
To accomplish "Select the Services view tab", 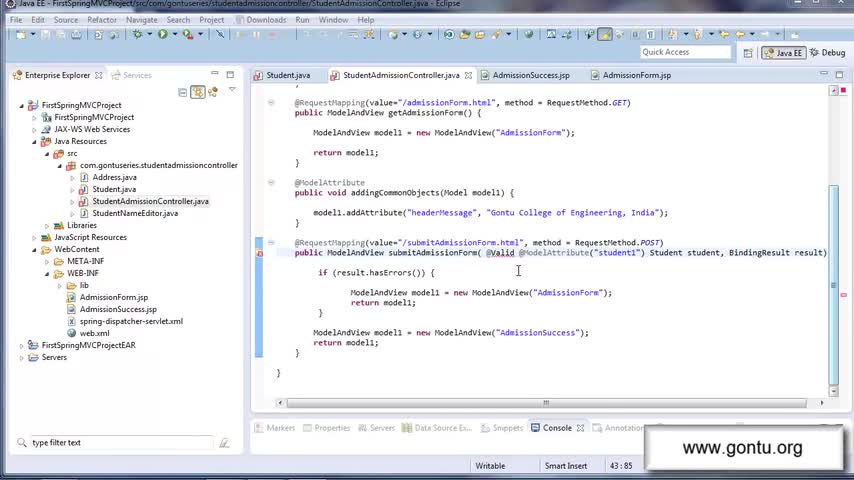I will pyautogui.click(x=131, y=75).
